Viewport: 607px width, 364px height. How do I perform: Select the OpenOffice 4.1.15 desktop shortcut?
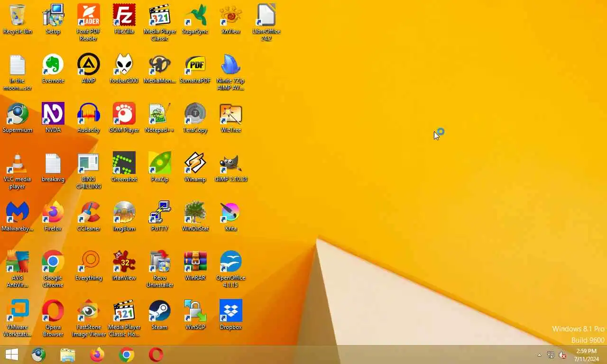pos(231,269)
